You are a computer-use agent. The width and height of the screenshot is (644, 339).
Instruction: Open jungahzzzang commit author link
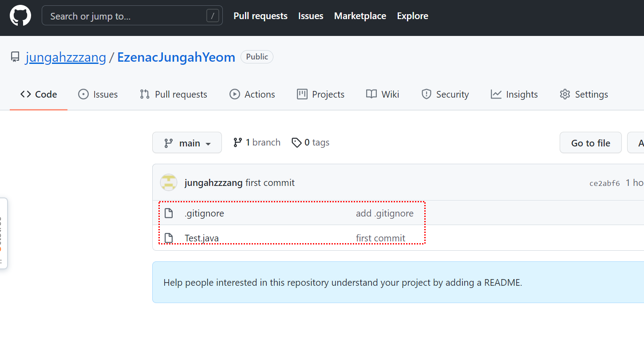213,183
